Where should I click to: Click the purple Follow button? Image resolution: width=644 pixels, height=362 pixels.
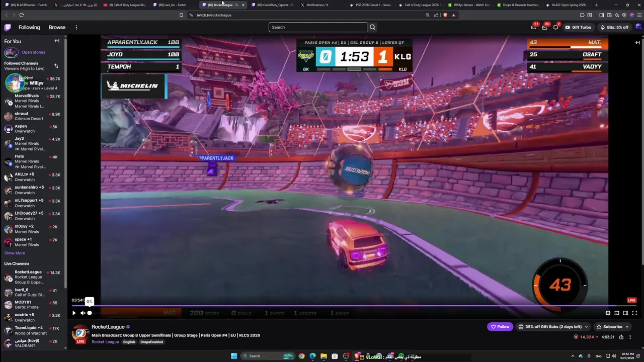pyautogui.click(x=500, y=327)
